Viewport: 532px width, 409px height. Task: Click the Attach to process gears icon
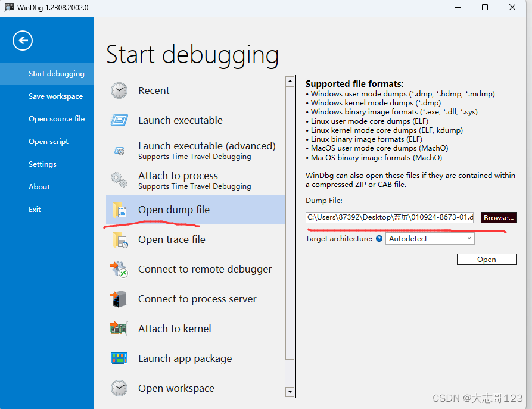(119, 180)
